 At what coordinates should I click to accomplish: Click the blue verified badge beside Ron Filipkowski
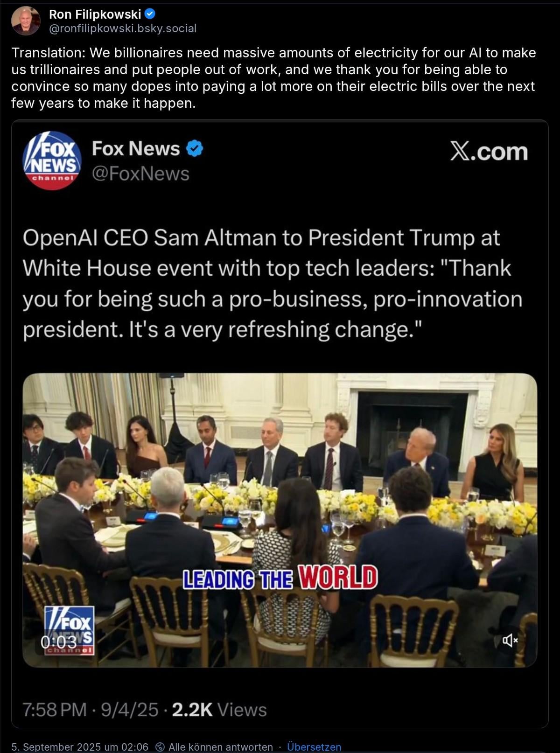(150, 14)
